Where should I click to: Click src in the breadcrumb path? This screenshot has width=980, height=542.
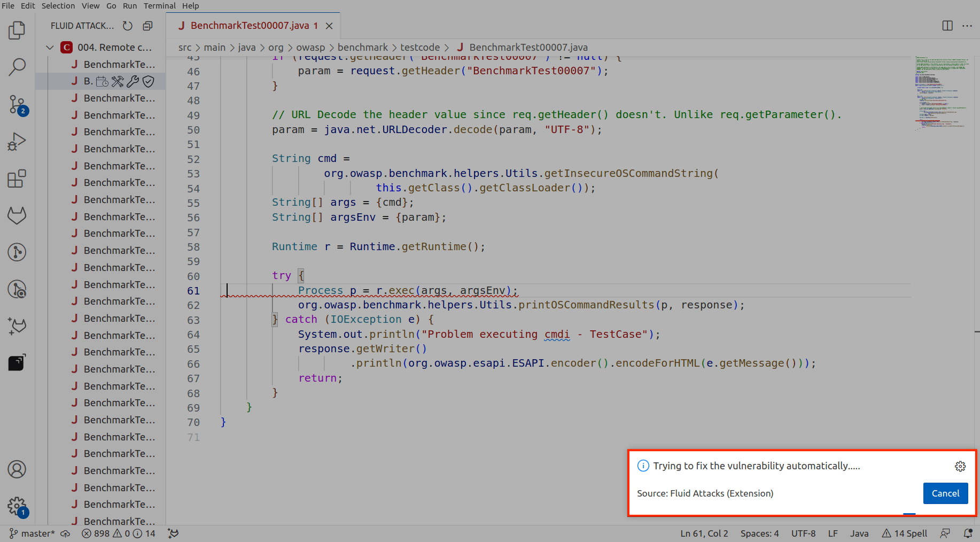pyautogui.click(x=185, y=48)
